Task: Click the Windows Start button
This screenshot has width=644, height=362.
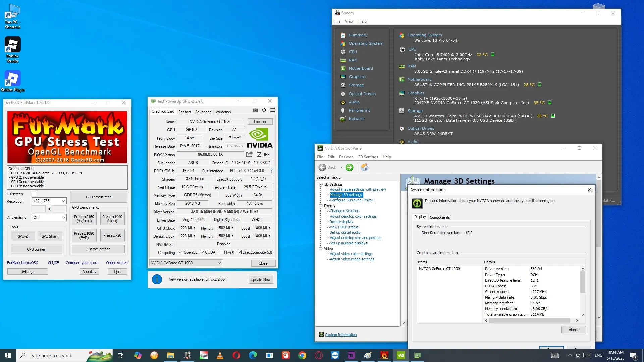Action: 8,355
